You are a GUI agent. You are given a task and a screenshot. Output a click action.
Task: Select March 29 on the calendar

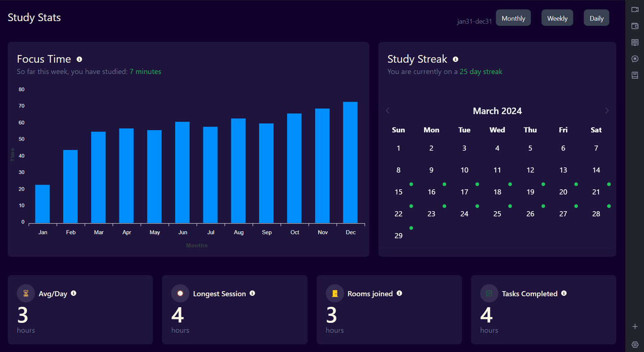pos(398,236)
